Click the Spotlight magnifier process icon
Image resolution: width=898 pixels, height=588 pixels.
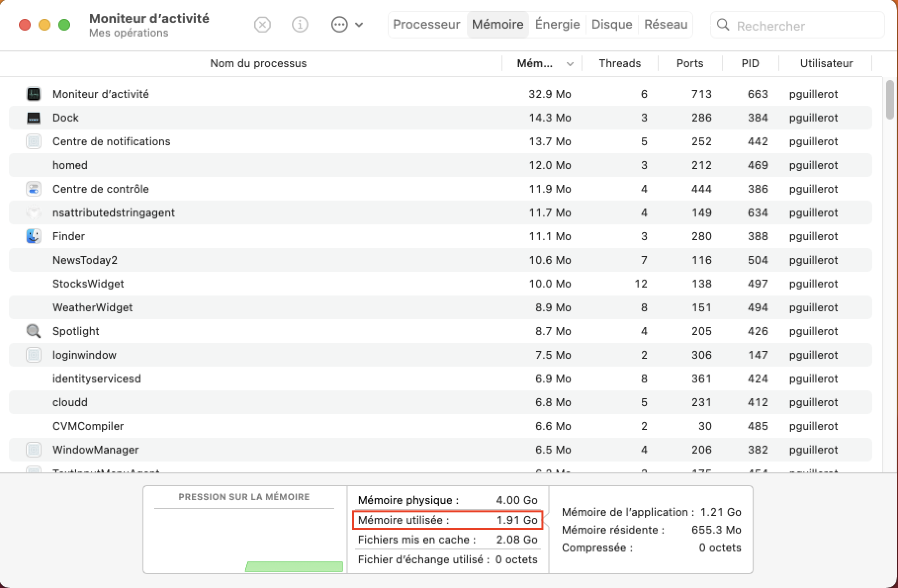point(33,331)
